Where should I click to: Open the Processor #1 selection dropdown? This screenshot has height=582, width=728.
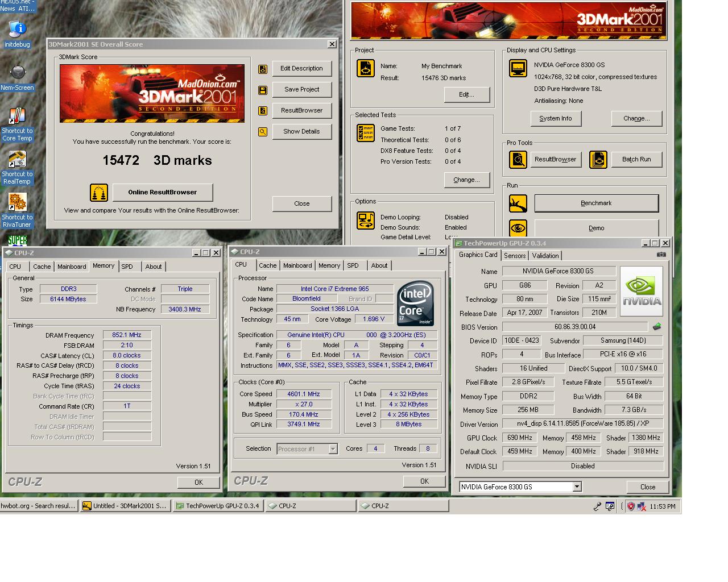click(x=333, y=449)
